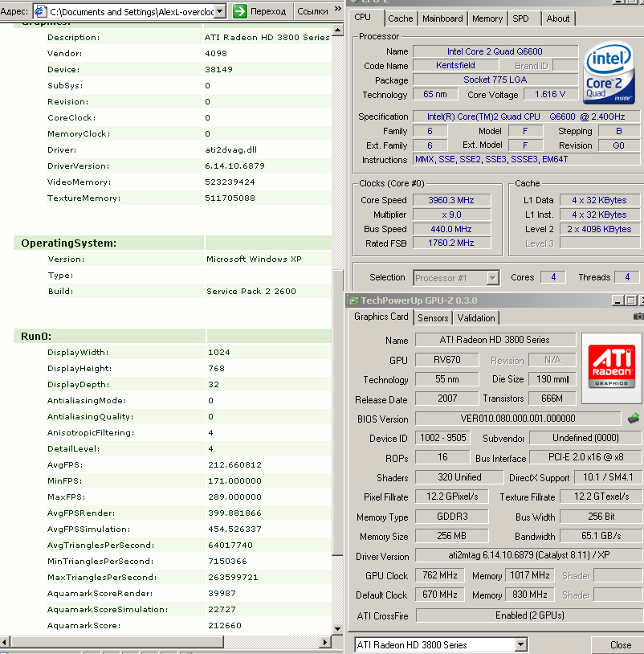Click the horizontal scrollbar left arrow
The height and width of the screenshot is (654, 644).
click(5, 642)
